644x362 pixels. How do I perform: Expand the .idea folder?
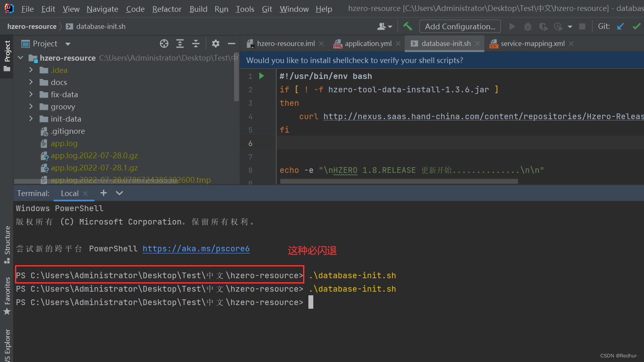point(31,70)
